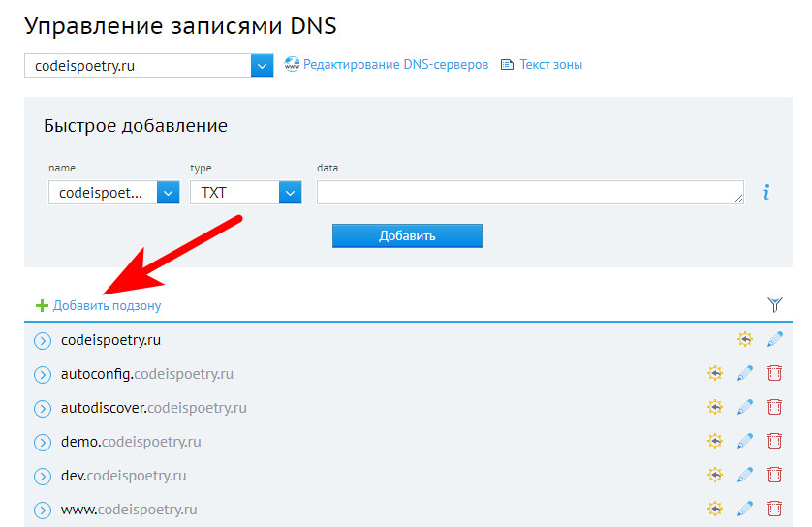
Task: Click the Добавить подзону link
Action: (x=108, y=305)
